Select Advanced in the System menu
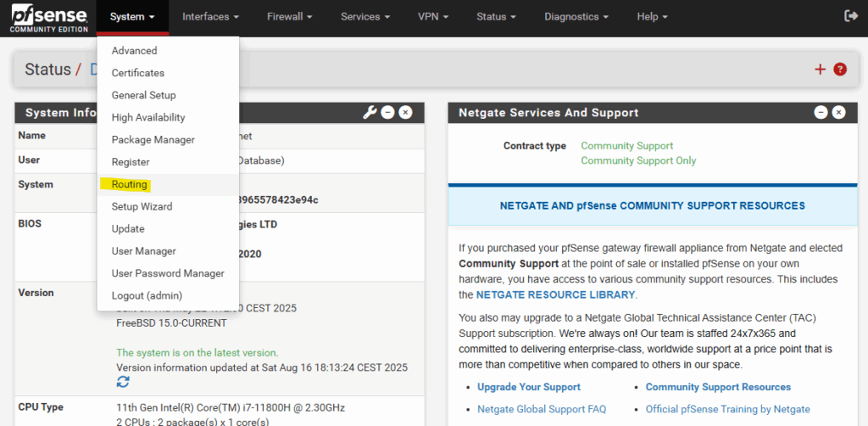Image resolution: width=868 pixels, height=426 pixels. pos(169,50)
